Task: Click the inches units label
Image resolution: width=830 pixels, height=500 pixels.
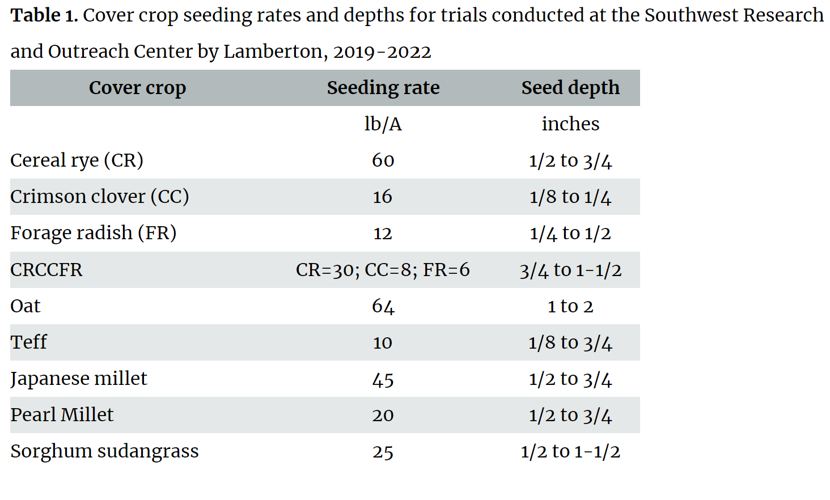Action: coord(570,124)
